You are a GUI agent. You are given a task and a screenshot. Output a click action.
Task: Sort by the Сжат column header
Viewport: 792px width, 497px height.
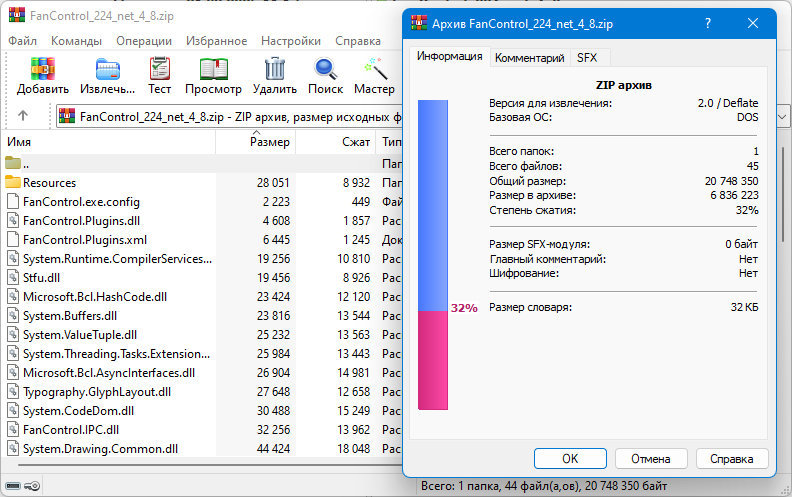[335, 142]
